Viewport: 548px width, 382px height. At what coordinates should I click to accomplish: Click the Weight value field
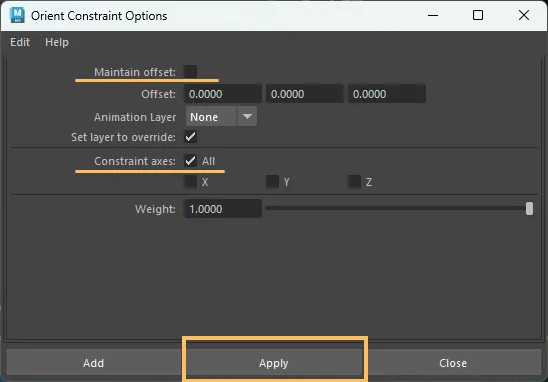223,209
